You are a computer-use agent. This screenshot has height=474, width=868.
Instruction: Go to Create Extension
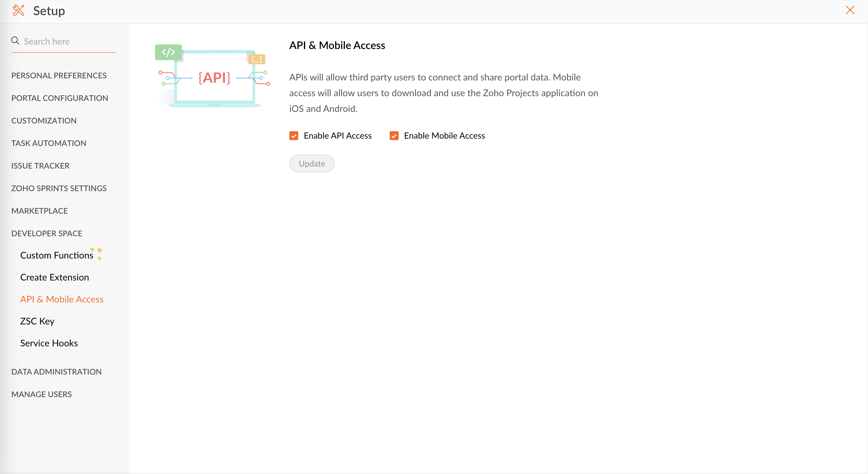click(x=55, y=277)
